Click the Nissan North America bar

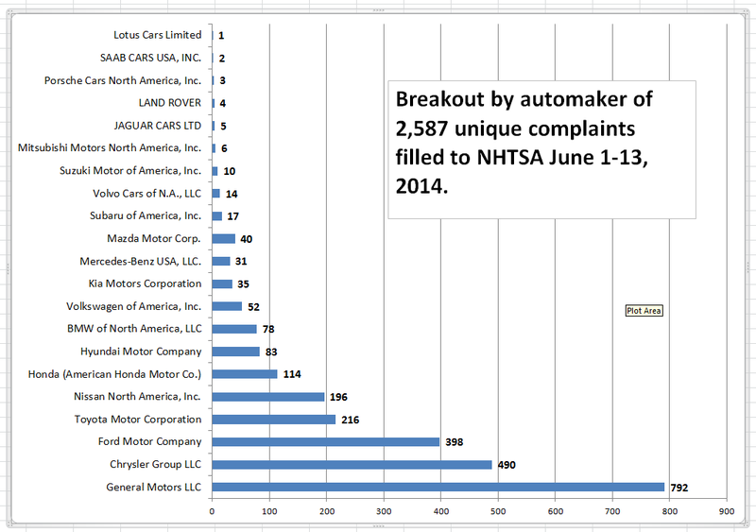(x=268, y=397)
